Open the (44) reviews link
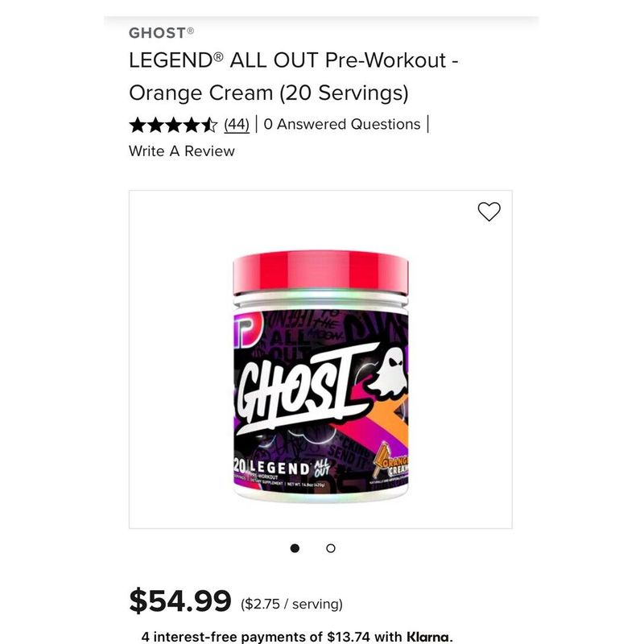Image resolution: width=644 pixels, height=644 pixels. point(237,125)
